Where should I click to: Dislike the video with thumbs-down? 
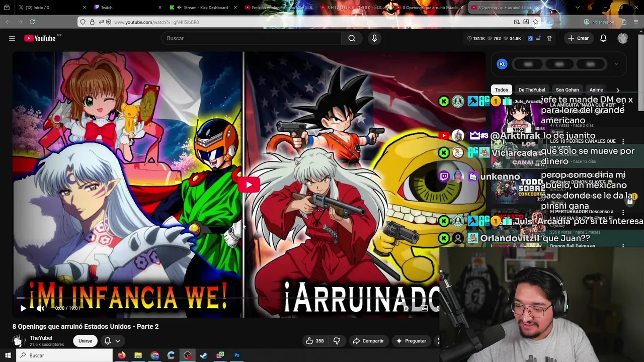337,341
